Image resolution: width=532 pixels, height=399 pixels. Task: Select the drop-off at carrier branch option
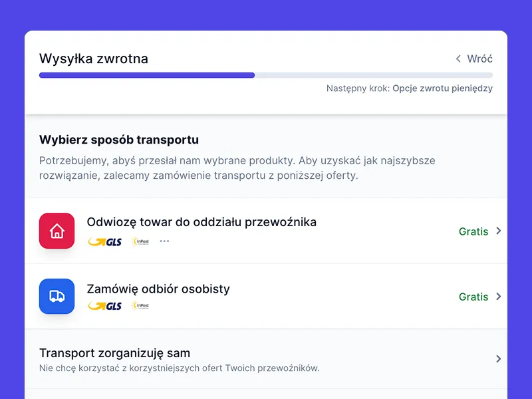point(201,222)
